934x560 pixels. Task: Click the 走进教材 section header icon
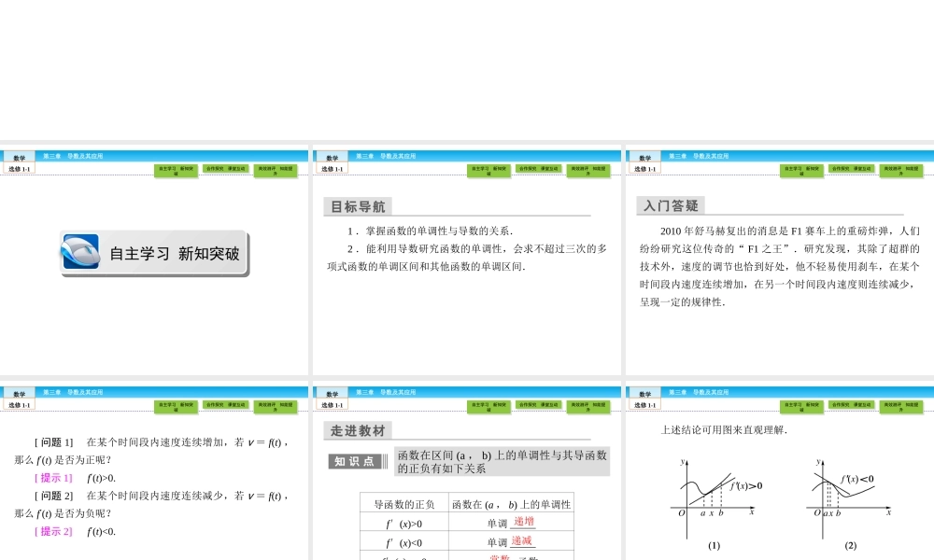pos(358,430)
